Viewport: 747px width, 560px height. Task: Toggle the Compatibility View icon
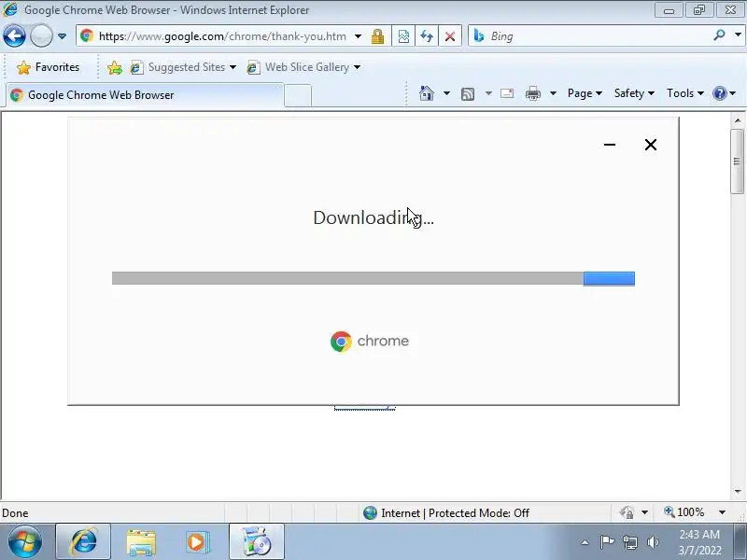[x=403, y=36]
